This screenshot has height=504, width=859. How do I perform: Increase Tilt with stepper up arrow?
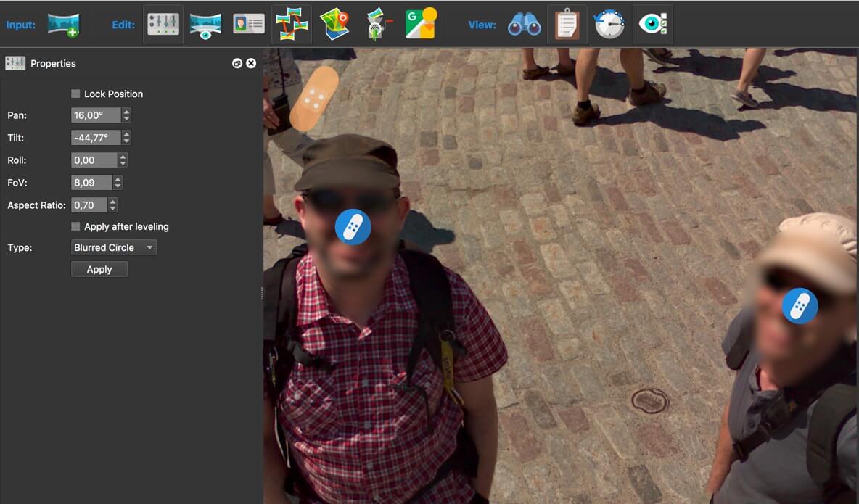(126, 134)
